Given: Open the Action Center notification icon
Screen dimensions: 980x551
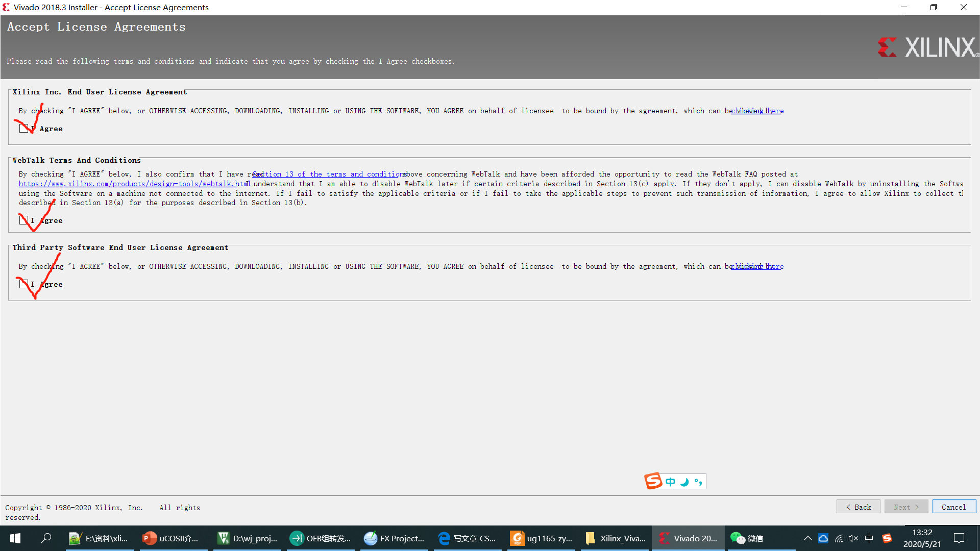Looking at the screenshot, I should click(959, 538).
